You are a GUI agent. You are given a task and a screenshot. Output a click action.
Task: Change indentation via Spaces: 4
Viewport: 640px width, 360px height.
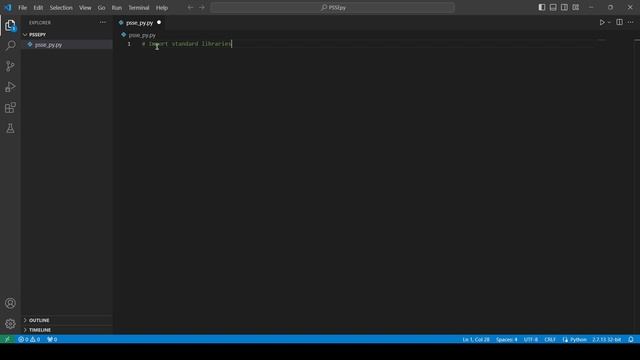click(x=507, y=339)
